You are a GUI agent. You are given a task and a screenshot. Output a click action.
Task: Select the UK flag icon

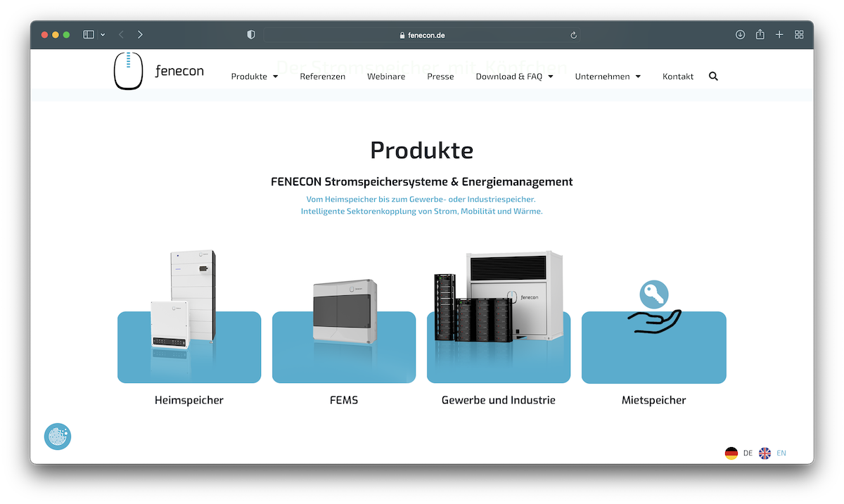(765, 453)
